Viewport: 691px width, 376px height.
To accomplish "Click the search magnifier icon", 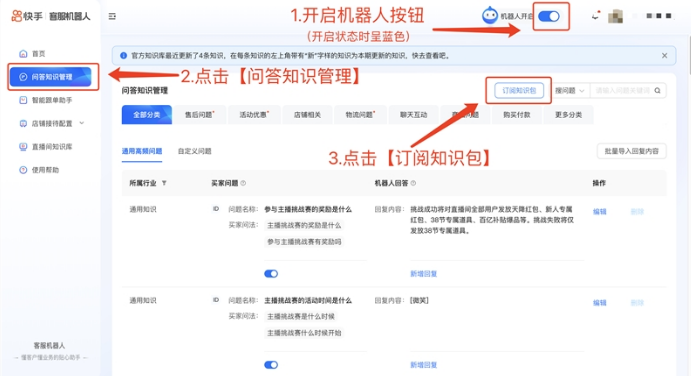I will [x=657, y=91].
